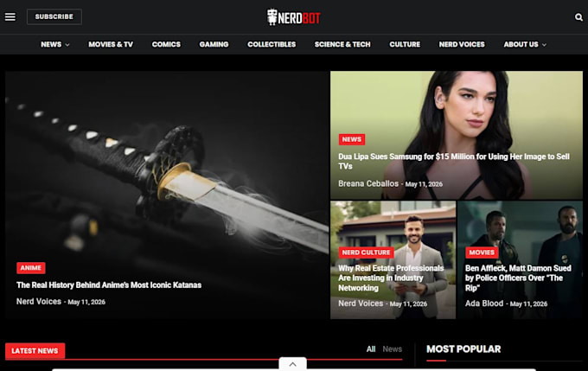Click author Ada Blood
Viewport: 588px width, 371px height.
pyautogui.click(x=484, y=304)
